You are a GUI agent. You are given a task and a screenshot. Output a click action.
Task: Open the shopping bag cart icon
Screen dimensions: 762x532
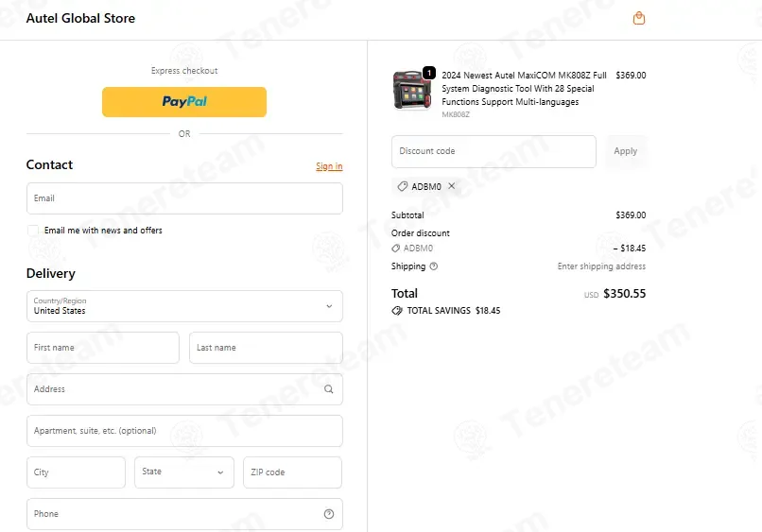click(x=638, y=19)
